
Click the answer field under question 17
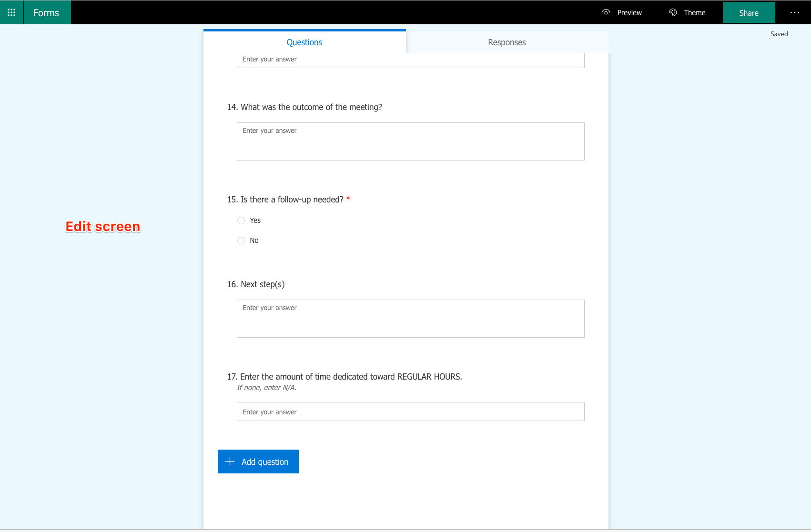point(410,411)
